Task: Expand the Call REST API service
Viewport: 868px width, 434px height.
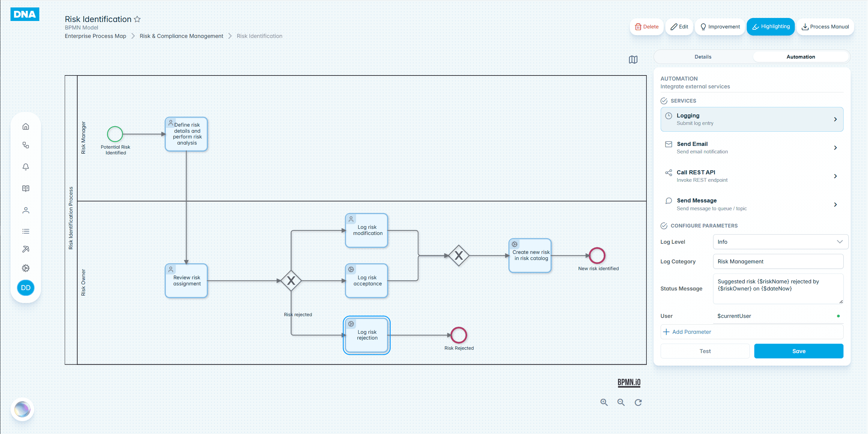Action: (751, 176)
